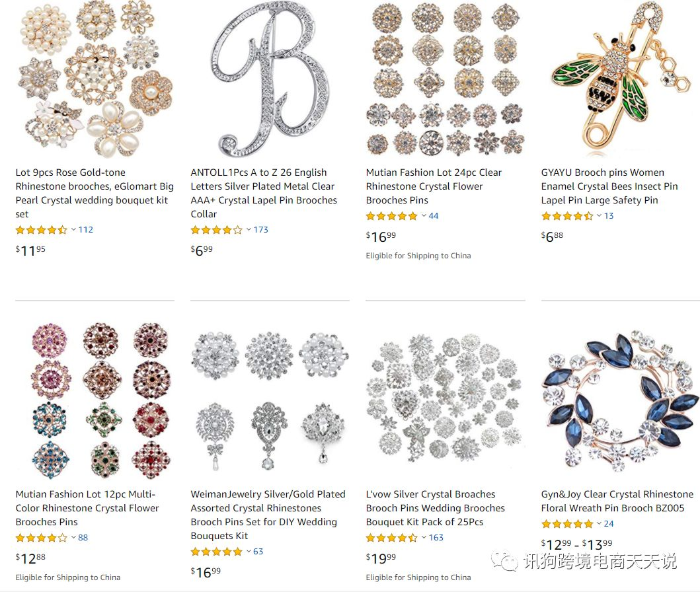700x592 pixels.
Task: Open the ANTOLL A to Z letters product title
Action: point(264,193)
